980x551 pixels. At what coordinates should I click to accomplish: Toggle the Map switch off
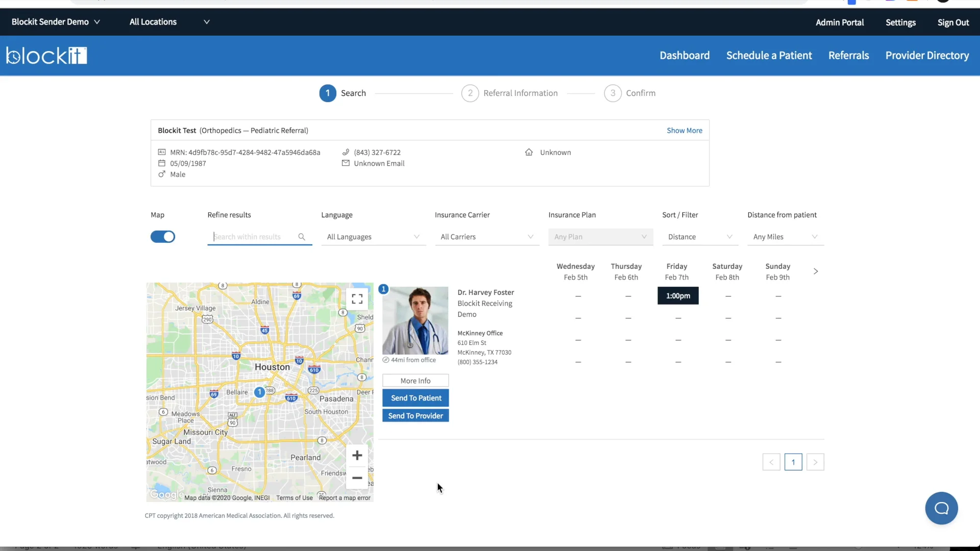click(x=163, y=237)
